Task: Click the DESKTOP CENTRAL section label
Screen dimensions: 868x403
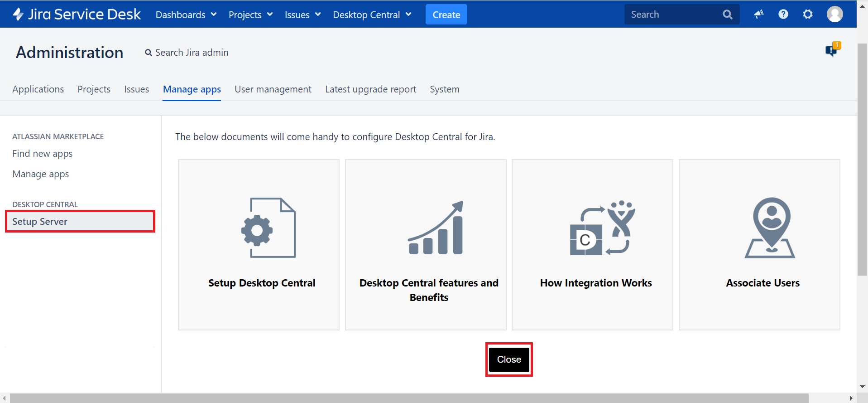Action: [45, 204]
